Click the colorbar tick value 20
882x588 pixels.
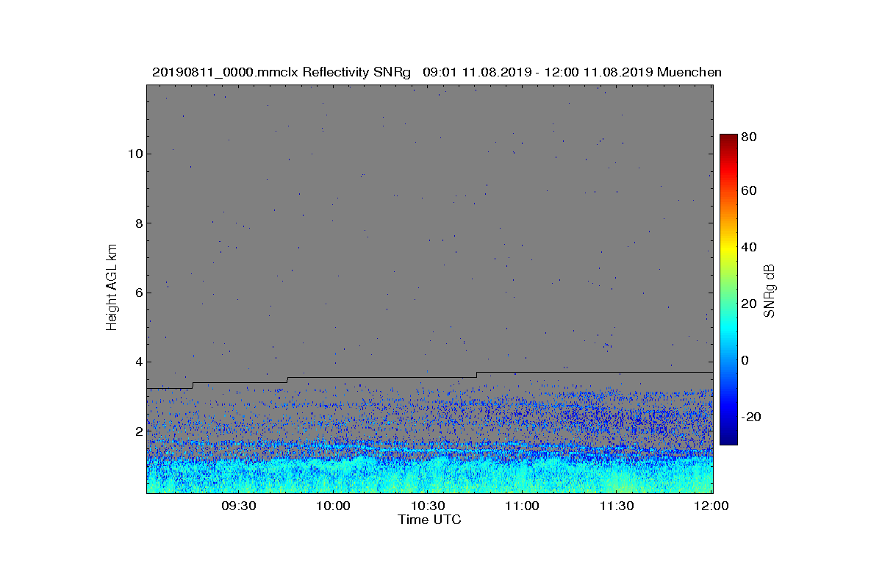pos(750,304)
